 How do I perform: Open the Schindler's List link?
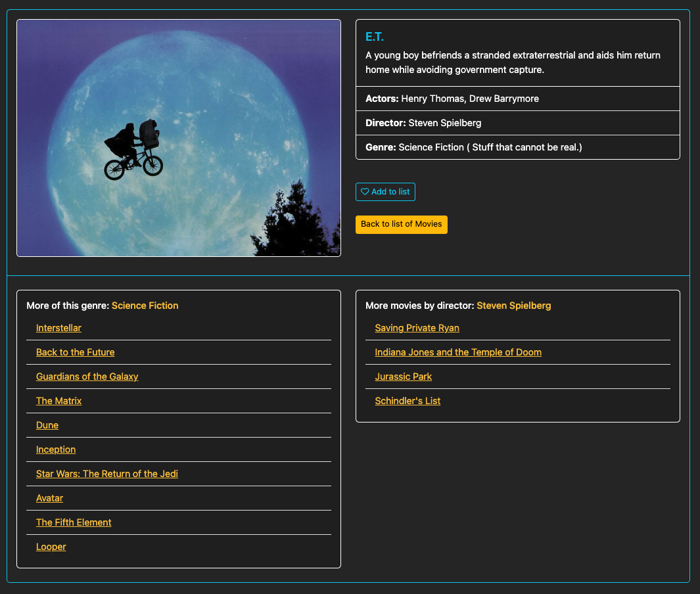408,401
